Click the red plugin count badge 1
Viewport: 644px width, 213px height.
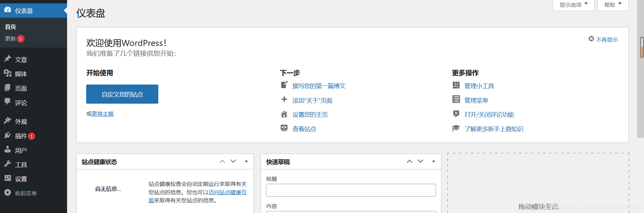[x=32, y=136]
